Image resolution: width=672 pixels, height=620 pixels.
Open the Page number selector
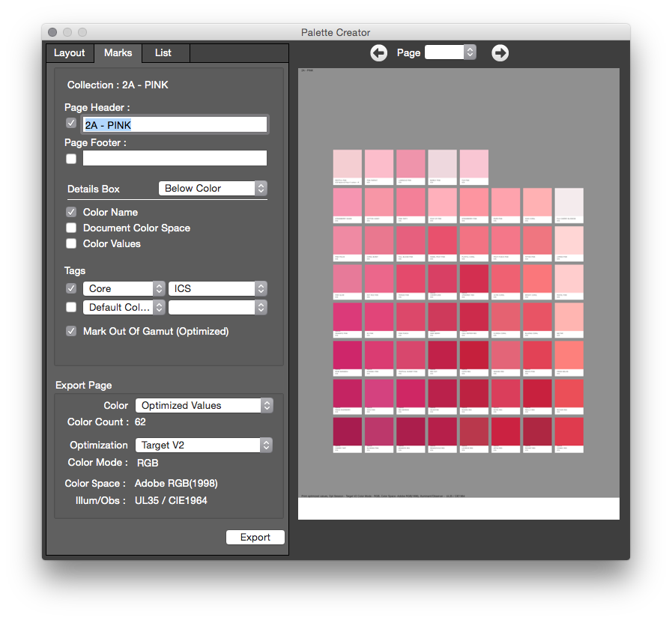tap(450, 52)
